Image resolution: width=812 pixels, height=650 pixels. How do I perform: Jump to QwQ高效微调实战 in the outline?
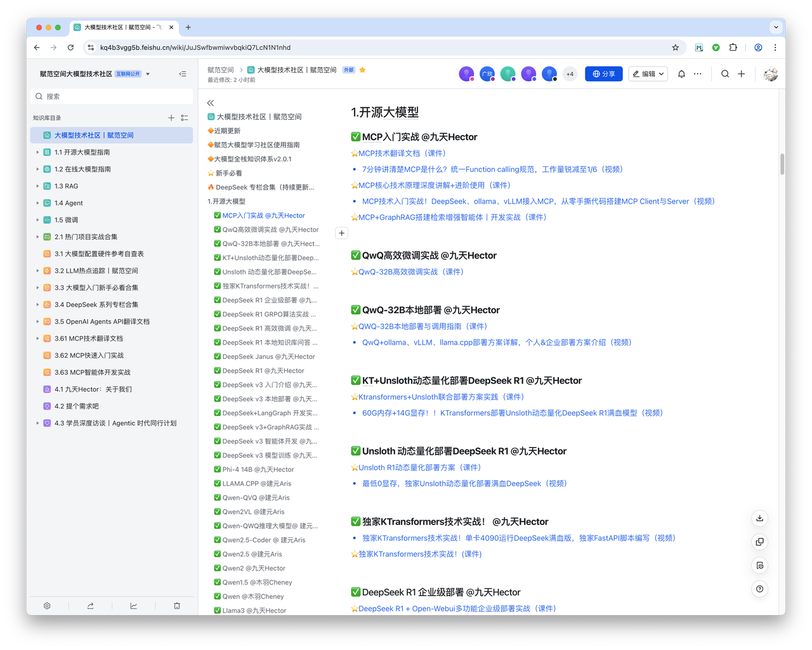266,230
